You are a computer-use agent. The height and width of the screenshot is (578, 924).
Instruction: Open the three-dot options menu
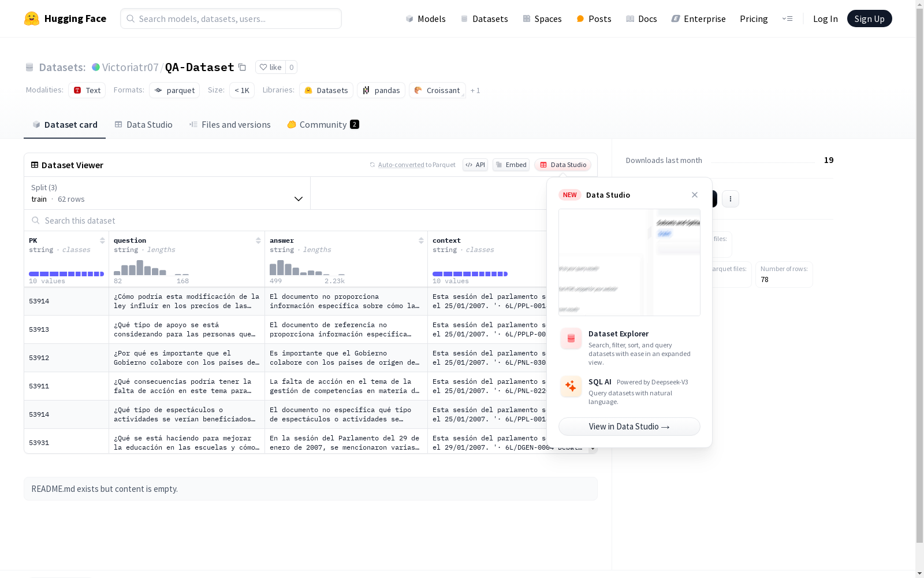(731, 199)
